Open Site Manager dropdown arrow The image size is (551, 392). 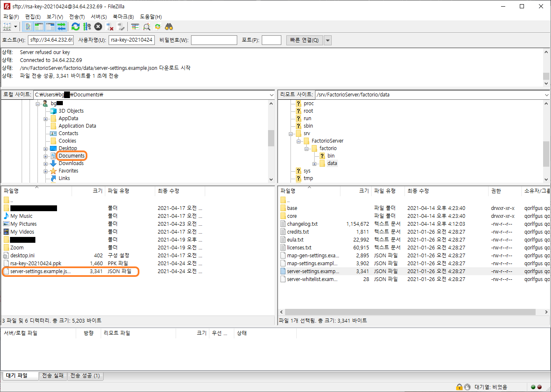tap(16, 27)
